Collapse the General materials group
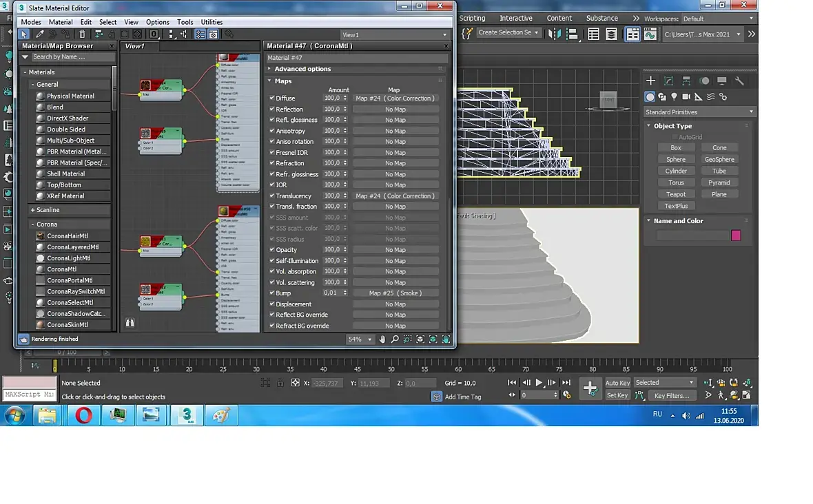This screenshot has height=504, width=813. (32, 85)
